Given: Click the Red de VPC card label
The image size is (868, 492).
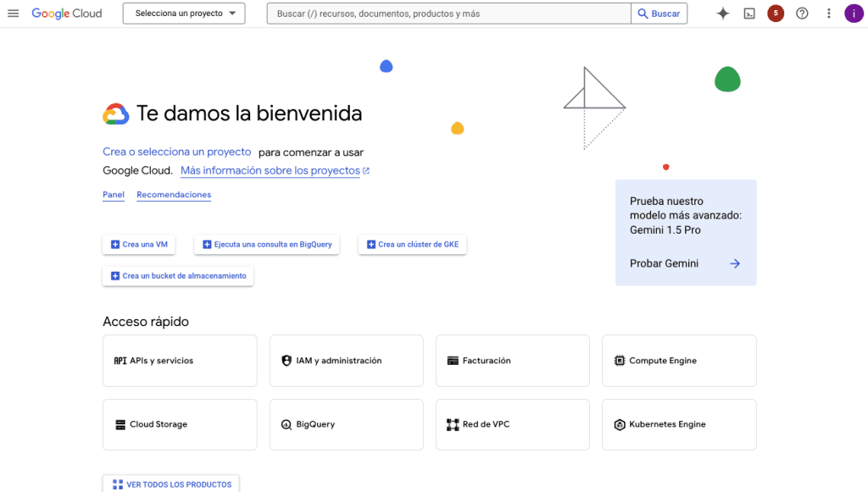Looking at the screenshot, I should pyautogui.click(x=486, y=424).
